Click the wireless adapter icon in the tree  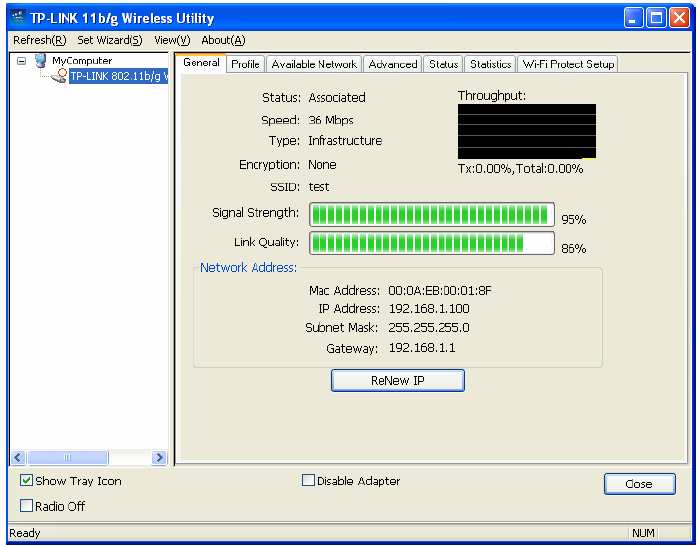59,76
